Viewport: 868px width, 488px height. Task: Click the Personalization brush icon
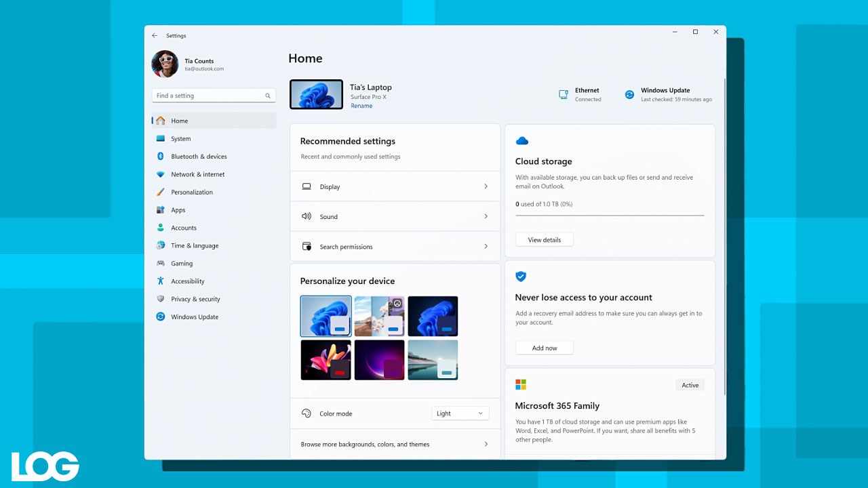tap(161, 192)
